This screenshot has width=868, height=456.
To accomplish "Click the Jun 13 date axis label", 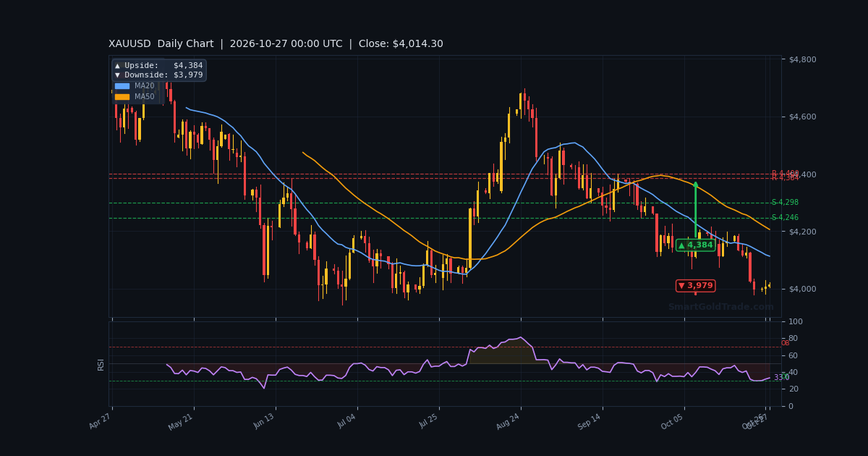I will [264, 421].
